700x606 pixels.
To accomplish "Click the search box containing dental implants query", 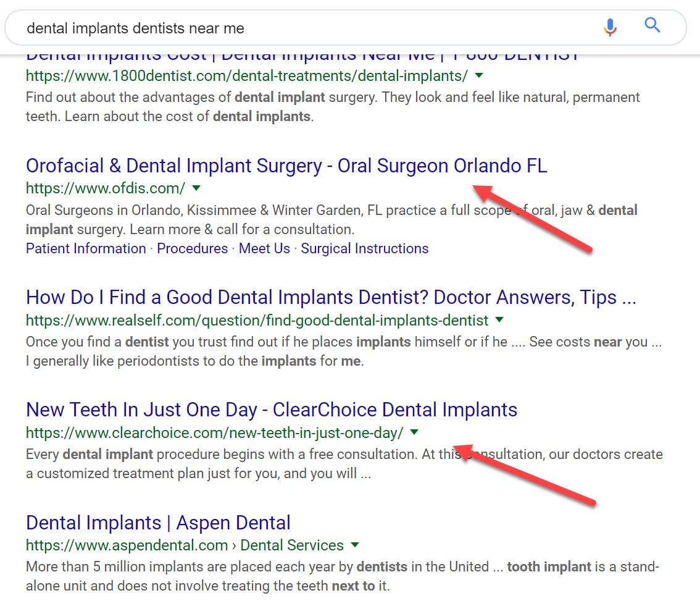I will pos(345,28).
